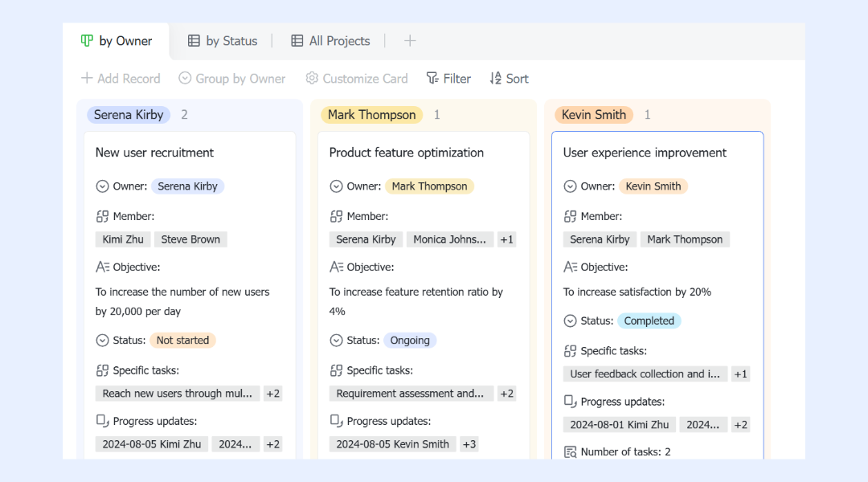Add a new view with plus icon
The width and height of the screenshot is (868, 482).
(x=410, y=41)
